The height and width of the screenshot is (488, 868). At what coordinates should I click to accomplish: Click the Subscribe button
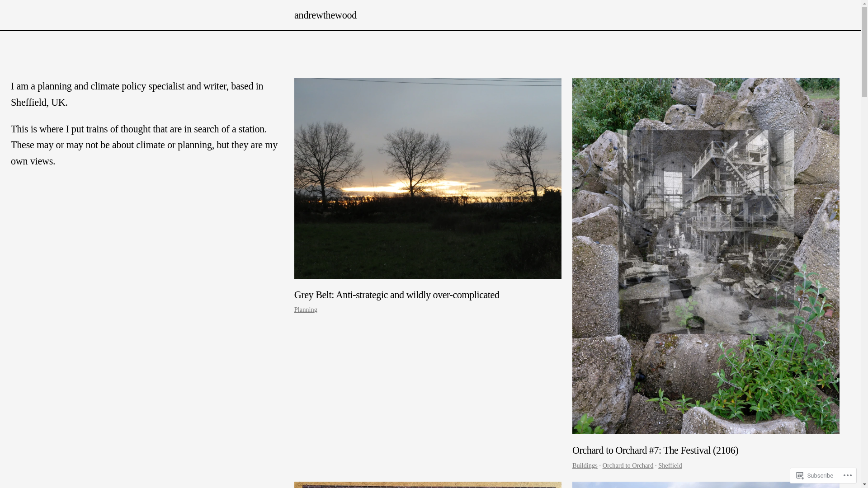[815, 475]
